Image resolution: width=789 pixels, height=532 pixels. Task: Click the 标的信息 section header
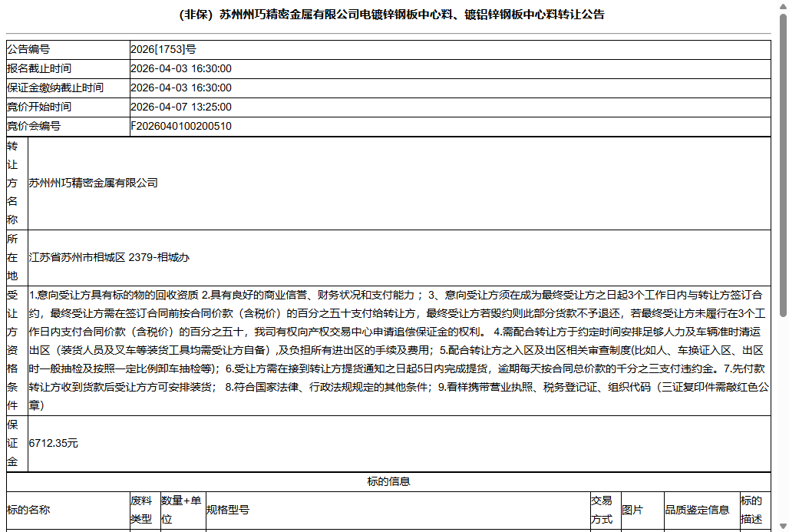[388, 481]
